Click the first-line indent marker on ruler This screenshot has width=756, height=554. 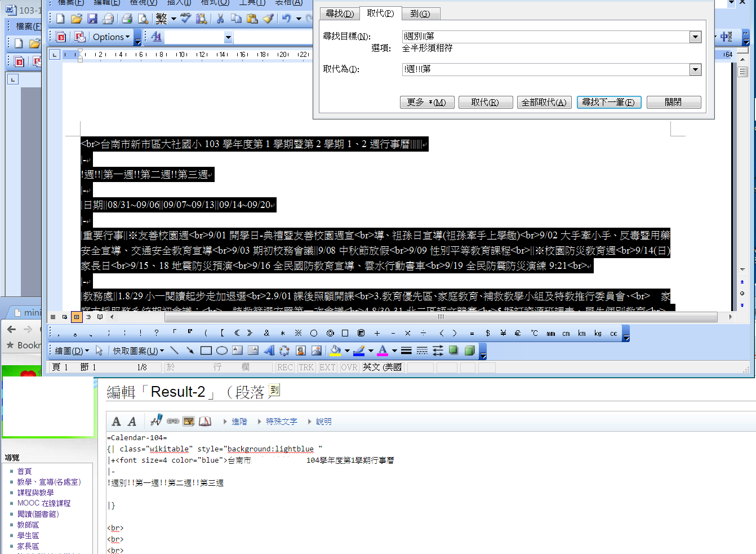[80, 51]
